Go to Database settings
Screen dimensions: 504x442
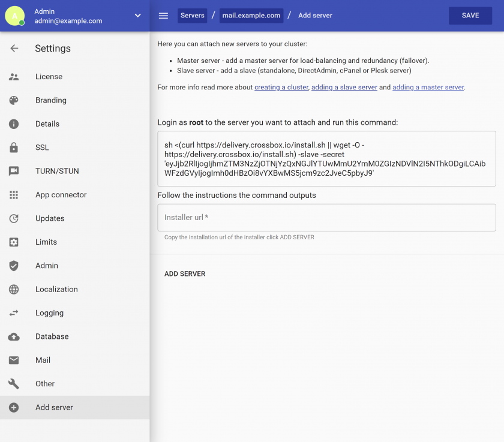click(74, 336)
